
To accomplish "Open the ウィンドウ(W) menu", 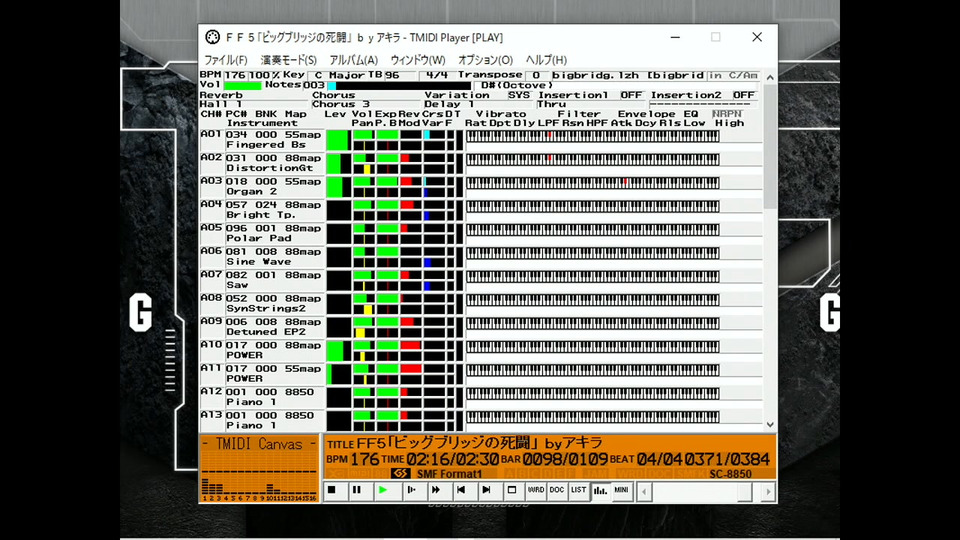I will 418,60.
